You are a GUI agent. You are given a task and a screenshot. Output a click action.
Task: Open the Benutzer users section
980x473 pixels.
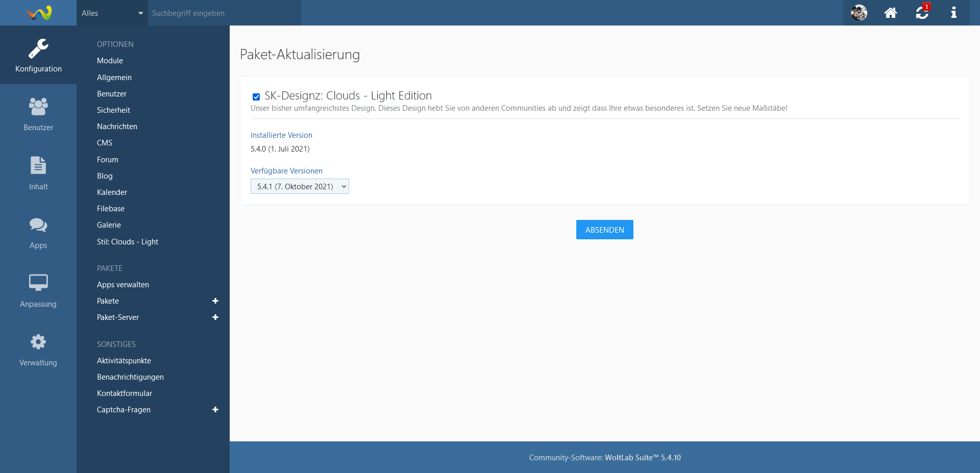38,114
